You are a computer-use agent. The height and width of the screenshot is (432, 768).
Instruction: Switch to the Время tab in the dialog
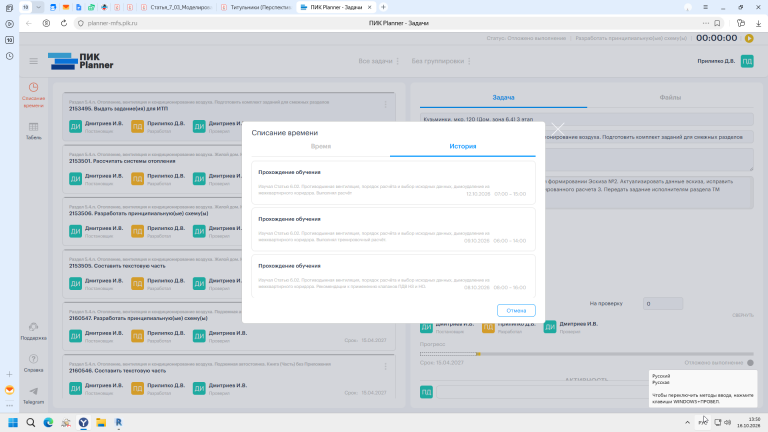pos(321,146)
